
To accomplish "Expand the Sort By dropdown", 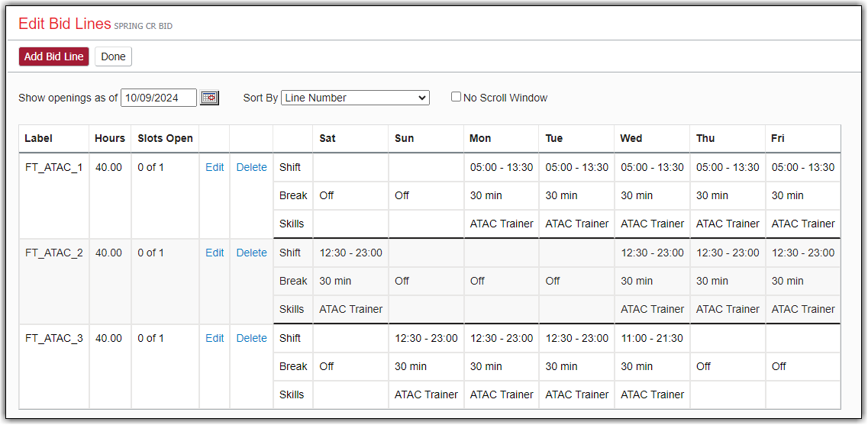I will (355, 98).
